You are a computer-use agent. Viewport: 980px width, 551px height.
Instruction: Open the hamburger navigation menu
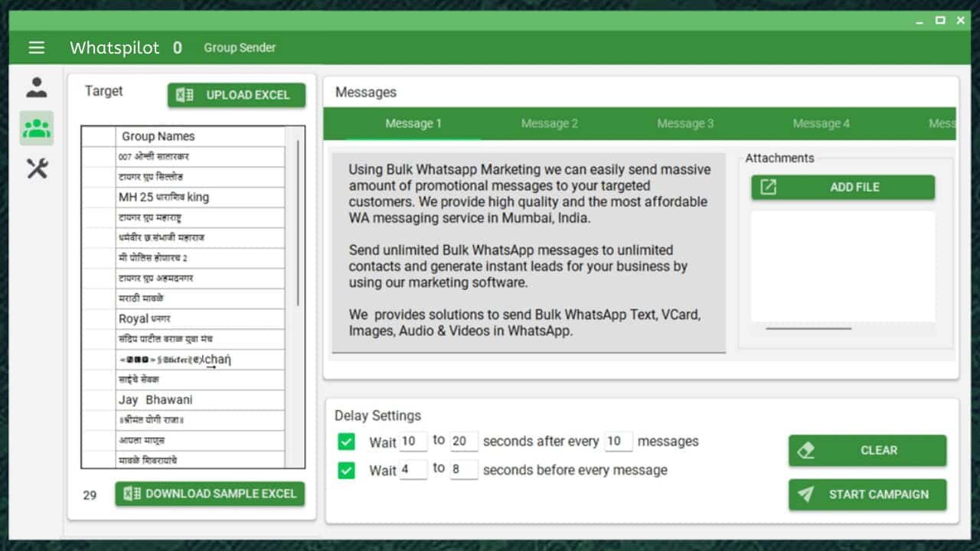(36, 47)
